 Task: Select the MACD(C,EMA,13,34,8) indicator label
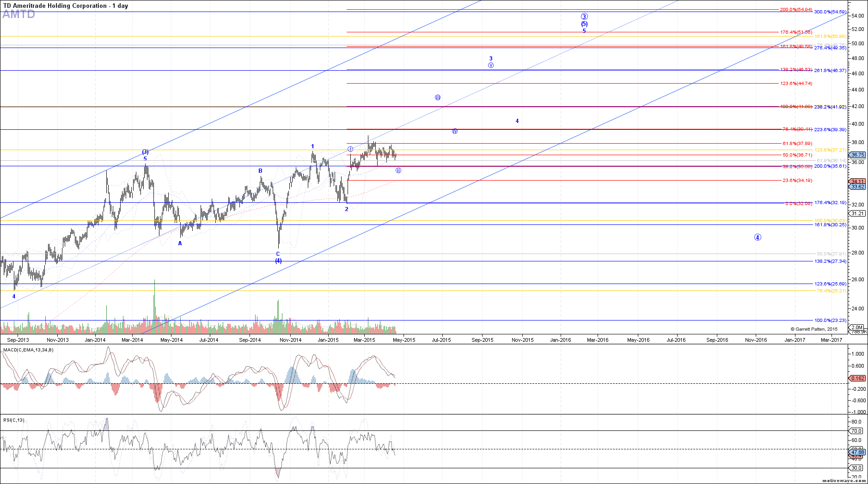click(x=28, y=350)
